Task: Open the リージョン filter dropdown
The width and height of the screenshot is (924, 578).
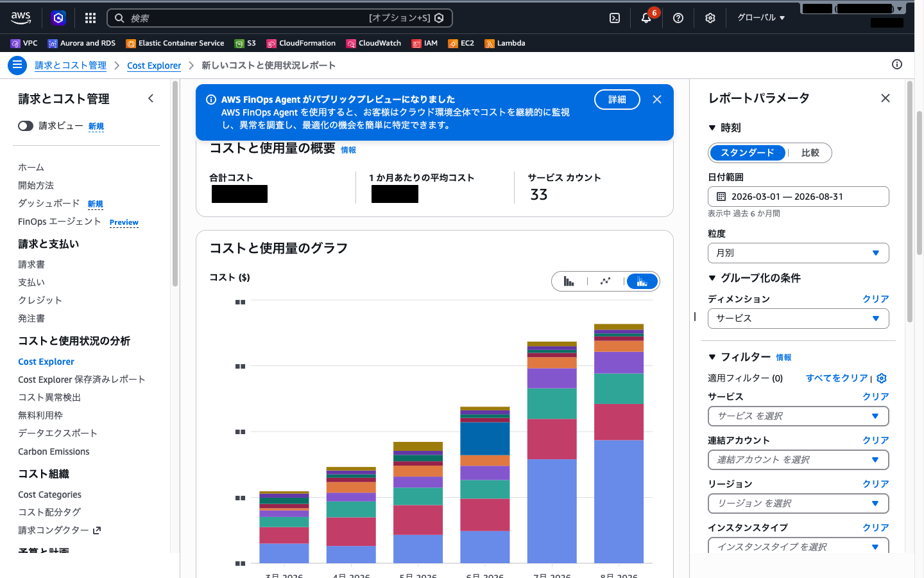Action: tap(798, 504)
